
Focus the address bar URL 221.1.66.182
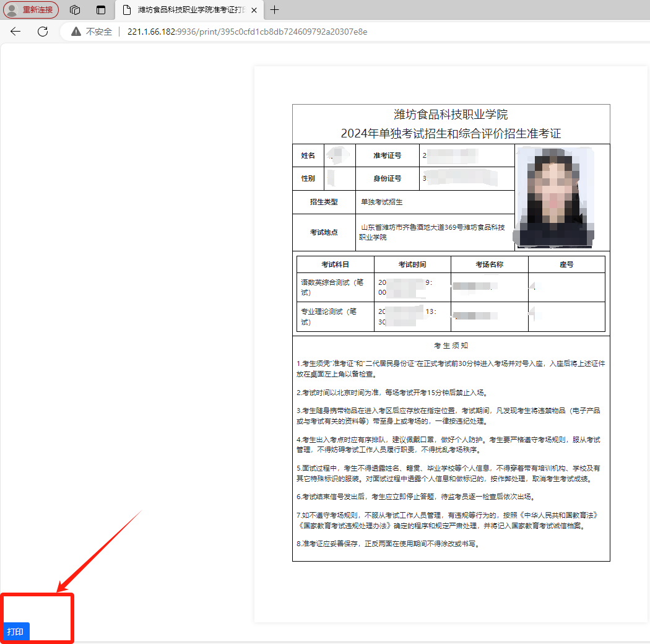pyautogui.click(x=246, y=32)
